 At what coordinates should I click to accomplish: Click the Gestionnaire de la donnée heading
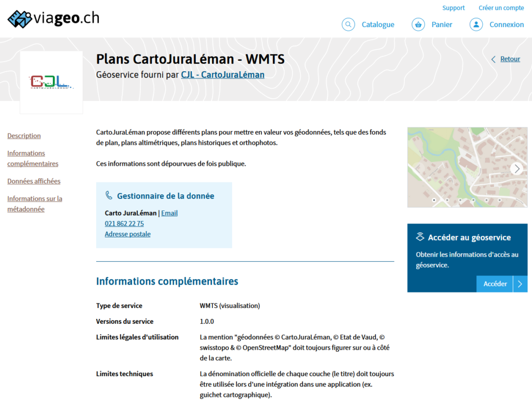166,196
